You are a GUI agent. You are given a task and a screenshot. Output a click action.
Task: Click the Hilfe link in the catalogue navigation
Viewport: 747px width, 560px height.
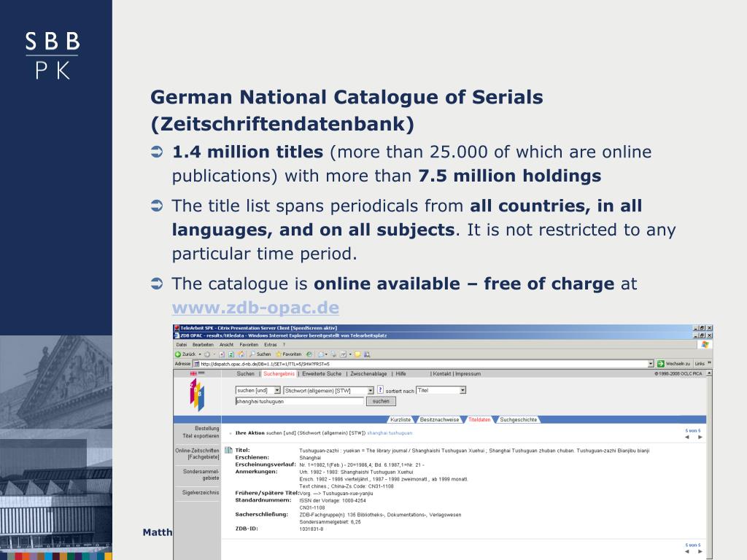[x=400, y=374]
